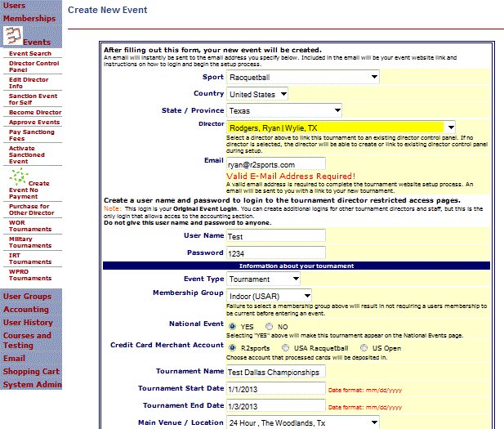The height and width of the screenshot is (429, 504).
Task: Click the 'Valid E-Mail Address Required!' message
Action: 291,176
